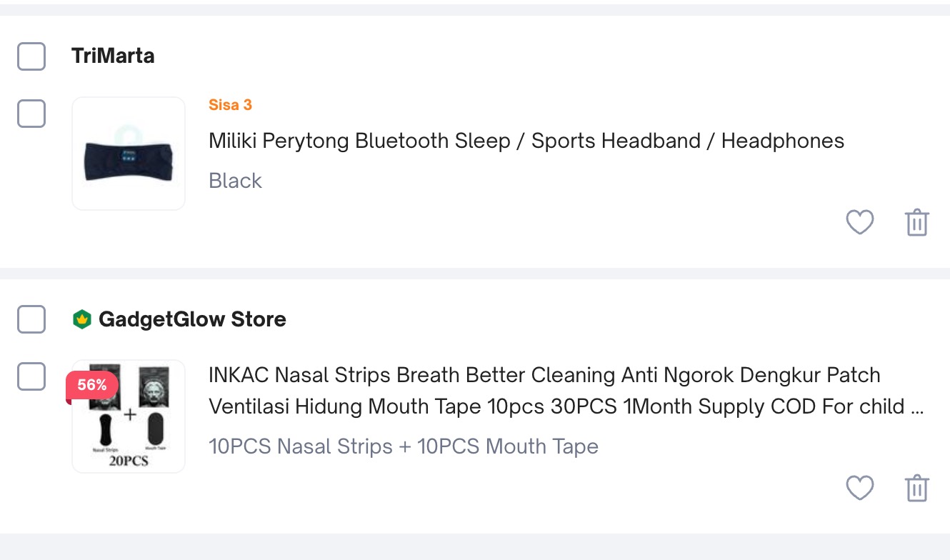Click the 56% discount badge
The height and width of the screenshot is (560, 950).
click(91, 386)
